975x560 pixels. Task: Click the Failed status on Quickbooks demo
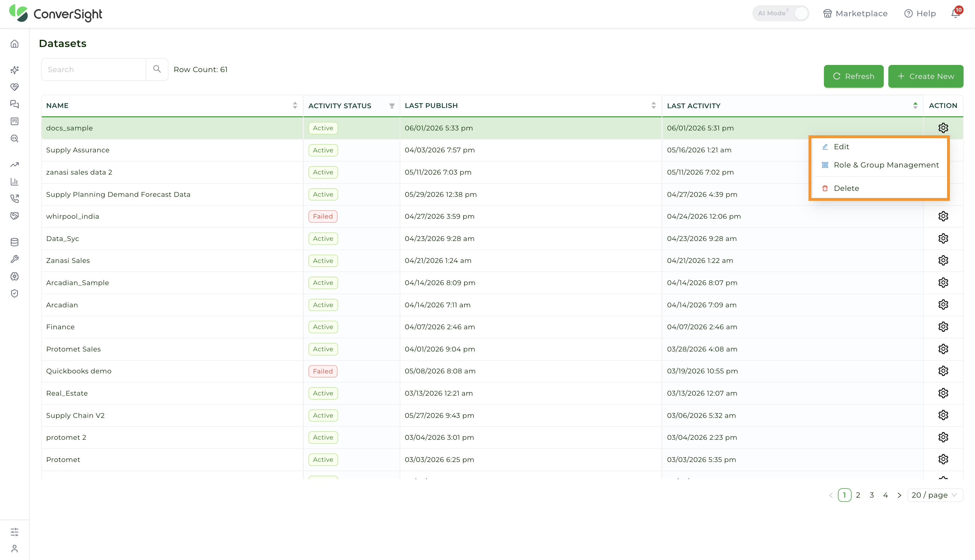pyautogui.click(x=323, y=371)
